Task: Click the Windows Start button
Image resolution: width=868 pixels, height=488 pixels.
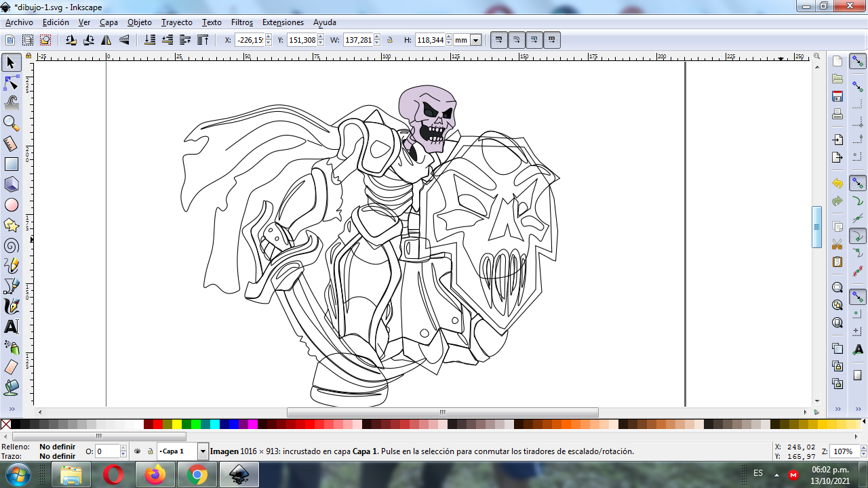Action: coord(18,475)
